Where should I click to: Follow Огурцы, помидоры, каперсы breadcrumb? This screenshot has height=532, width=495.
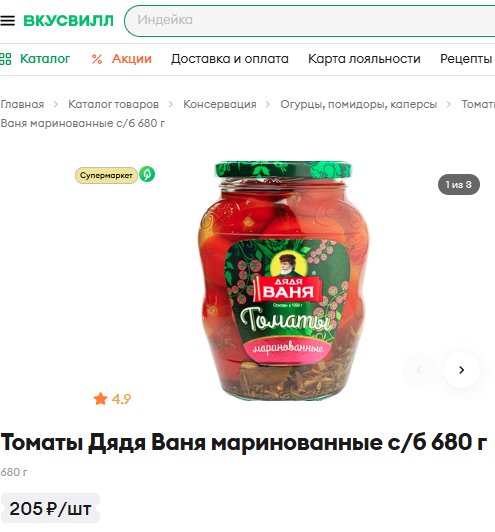click(358, 104)
